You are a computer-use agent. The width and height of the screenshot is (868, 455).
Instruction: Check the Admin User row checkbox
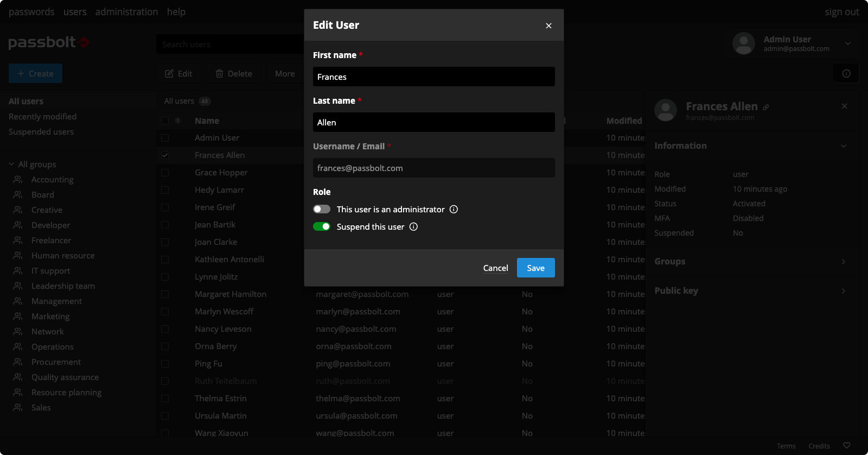pos(165,138)
